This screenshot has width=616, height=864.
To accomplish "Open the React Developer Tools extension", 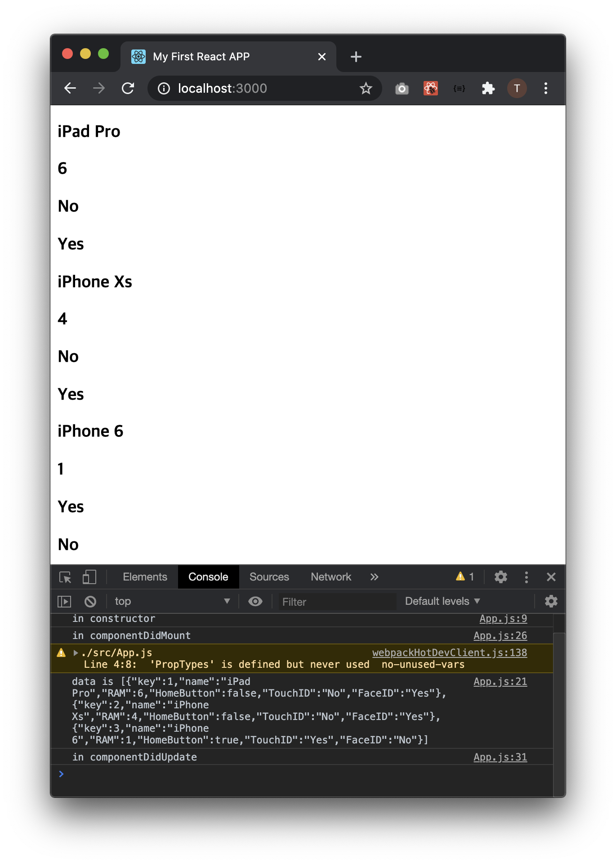I will (431, 88).
